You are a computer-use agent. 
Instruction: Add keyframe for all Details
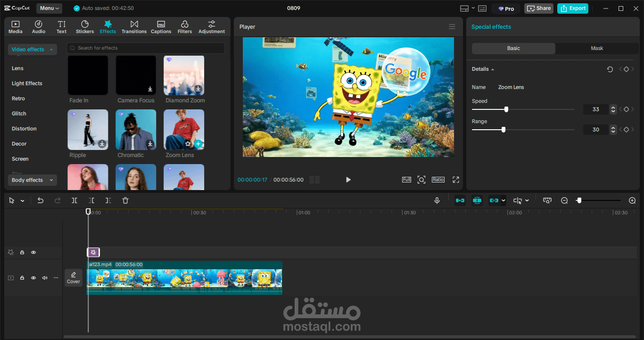coord(626,69)
